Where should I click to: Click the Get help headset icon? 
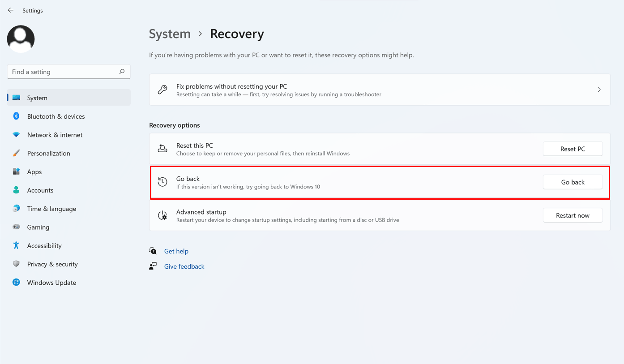coord(153,251)
